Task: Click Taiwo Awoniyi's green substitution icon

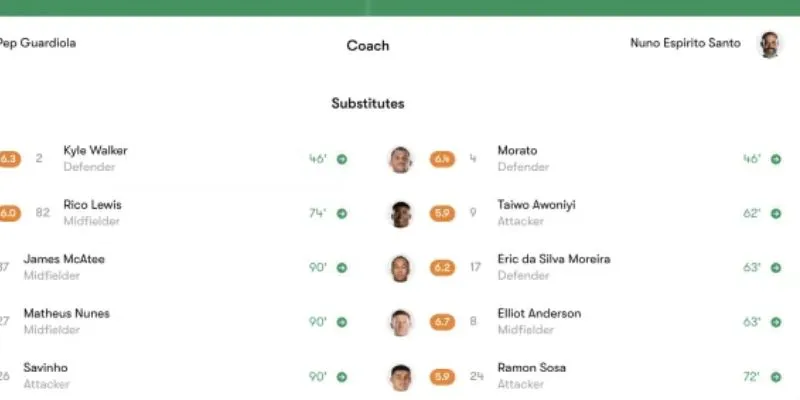Action: click(776, 213)
